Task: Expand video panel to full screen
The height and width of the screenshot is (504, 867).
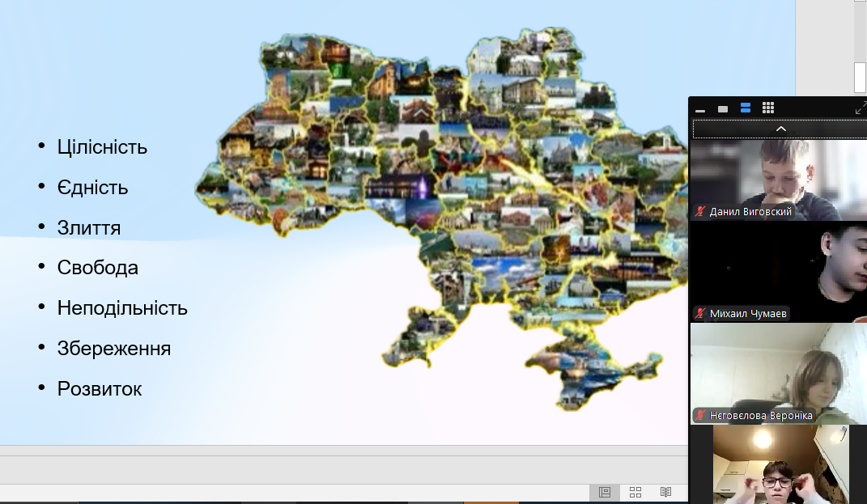Action: [861, 108]
